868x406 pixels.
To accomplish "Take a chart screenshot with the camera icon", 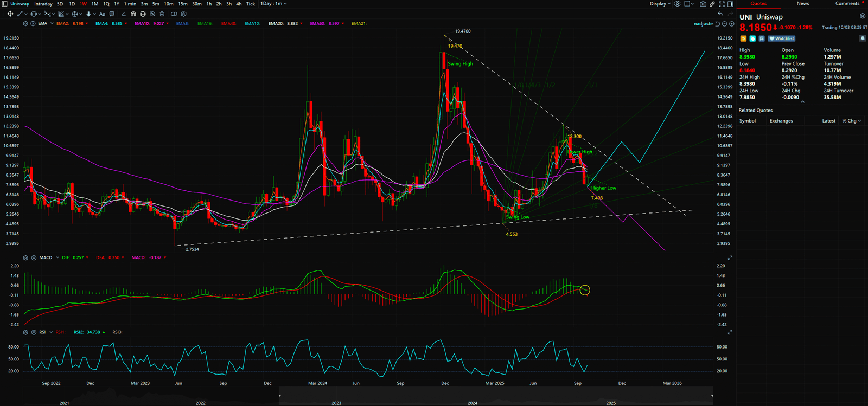I will click(x=703, y=4).
